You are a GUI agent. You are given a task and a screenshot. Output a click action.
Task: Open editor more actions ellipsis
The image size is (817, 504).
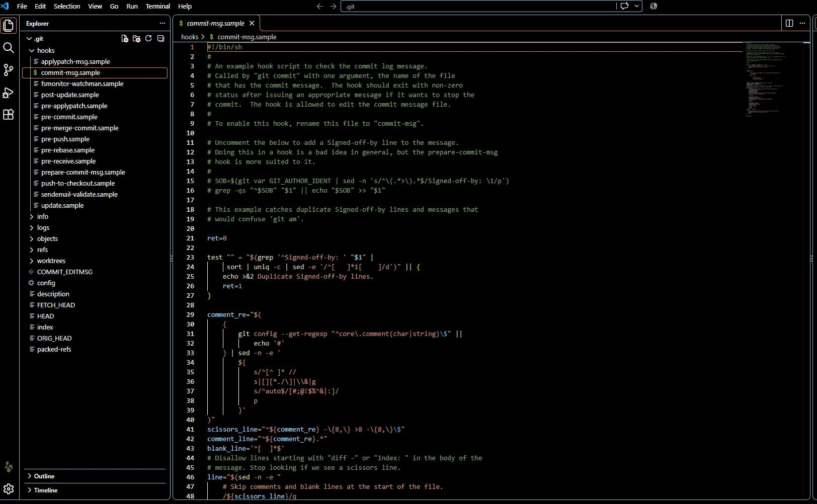(x=802, y=23)
